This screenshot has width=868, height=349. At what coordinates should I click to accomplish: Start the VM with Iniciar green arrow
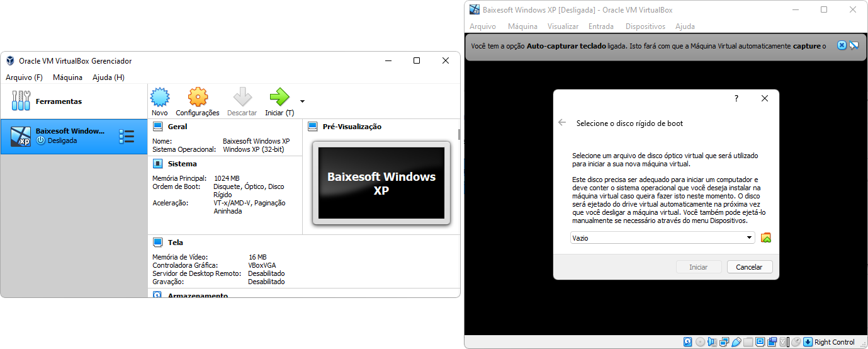click(x=279, y=96)
